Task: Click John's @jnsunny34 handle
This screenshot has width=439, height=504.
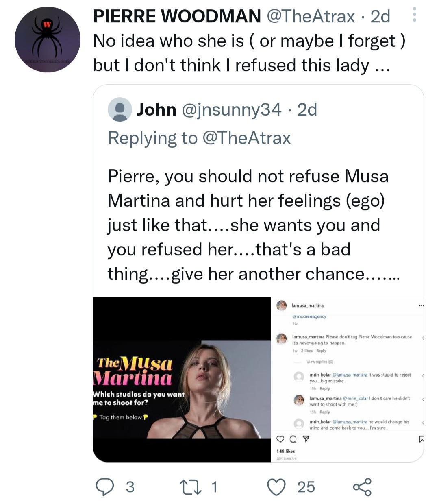Action: (x=231, y=109)
